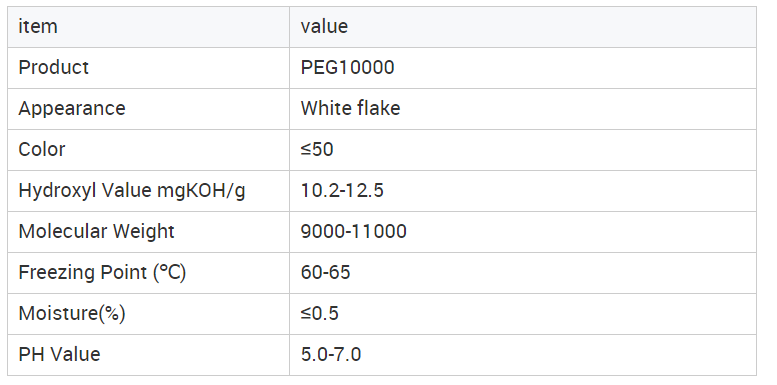Select 'Hydroxyl Value mgKOH/g' label
777x385 pixels.
click(132, 191)
